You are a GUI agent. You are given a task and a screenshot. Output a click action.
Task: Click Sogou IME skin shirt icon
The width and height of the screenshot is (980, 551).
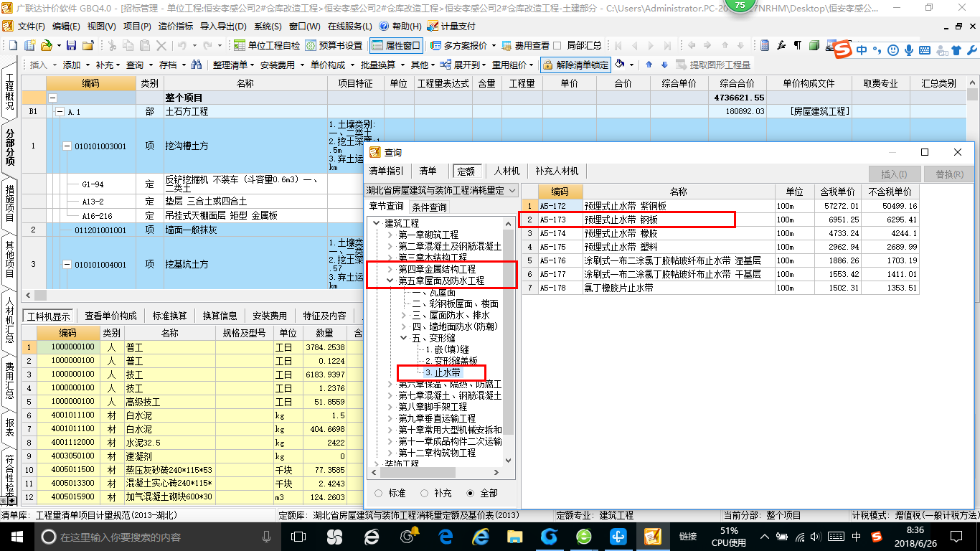(956, 50)
